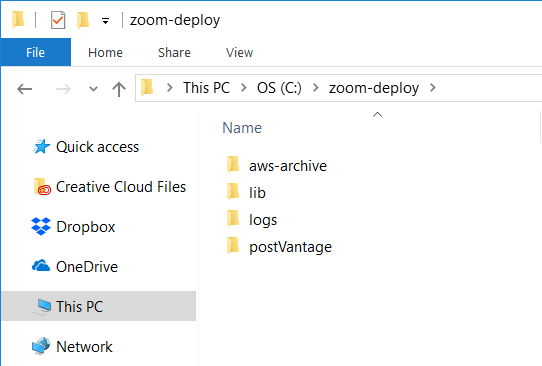The image size is (542, 366).
Task: Select Creative Cloud Files in sidebar
Action: pyautogui.click(x=110, y=187)
